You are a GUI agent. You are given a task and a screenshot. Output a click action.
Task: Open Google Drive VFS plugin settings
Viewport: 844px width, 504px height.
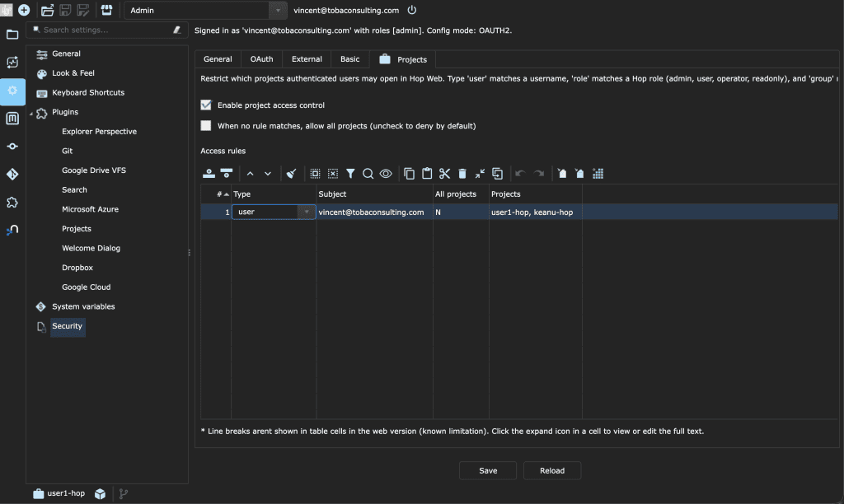(94, 170)
